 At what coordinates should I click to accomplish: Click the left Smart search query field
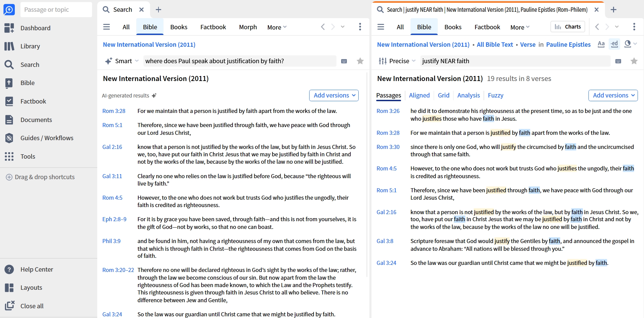click(x=240, y=61)
